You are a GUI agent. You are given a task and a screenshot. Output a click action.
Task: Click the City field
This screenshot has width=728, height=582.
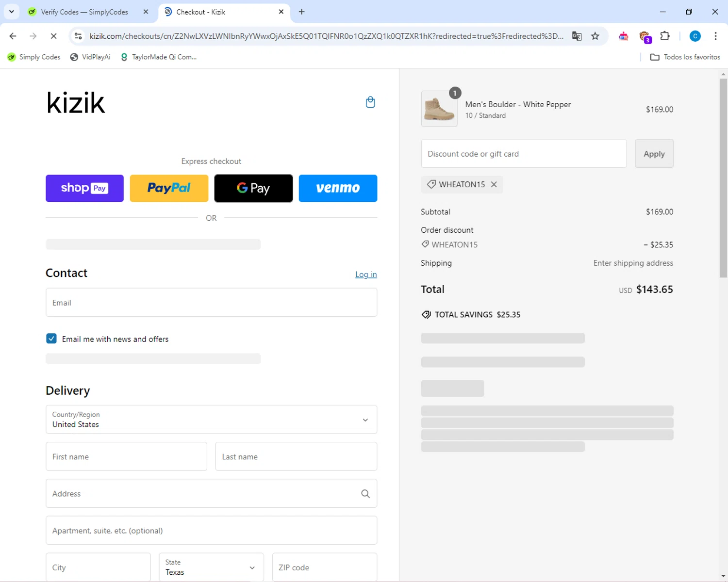tap(98, 567)
